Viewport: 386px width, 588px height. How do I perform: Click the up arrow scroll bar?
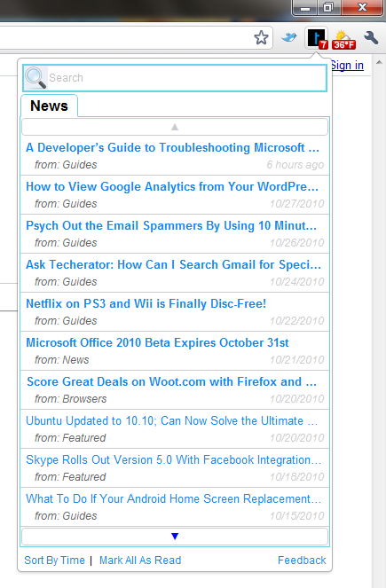pos(175,127)
